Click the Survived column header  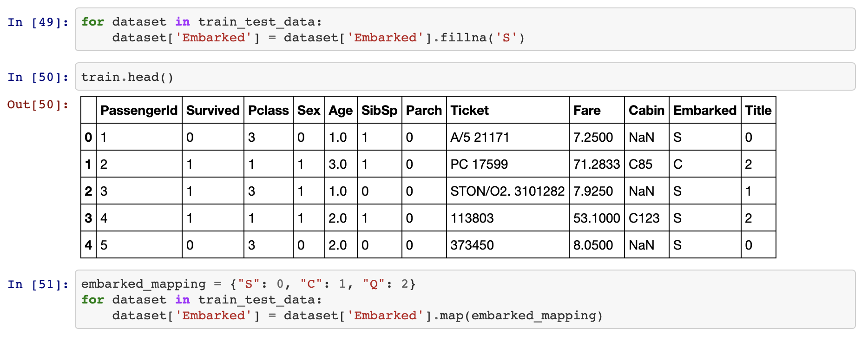tap(213, 110)
